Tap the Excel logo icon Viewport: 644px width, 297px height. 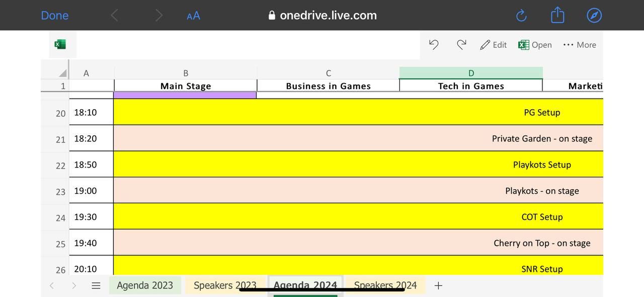pyautogui.click(x=60, y=44)
